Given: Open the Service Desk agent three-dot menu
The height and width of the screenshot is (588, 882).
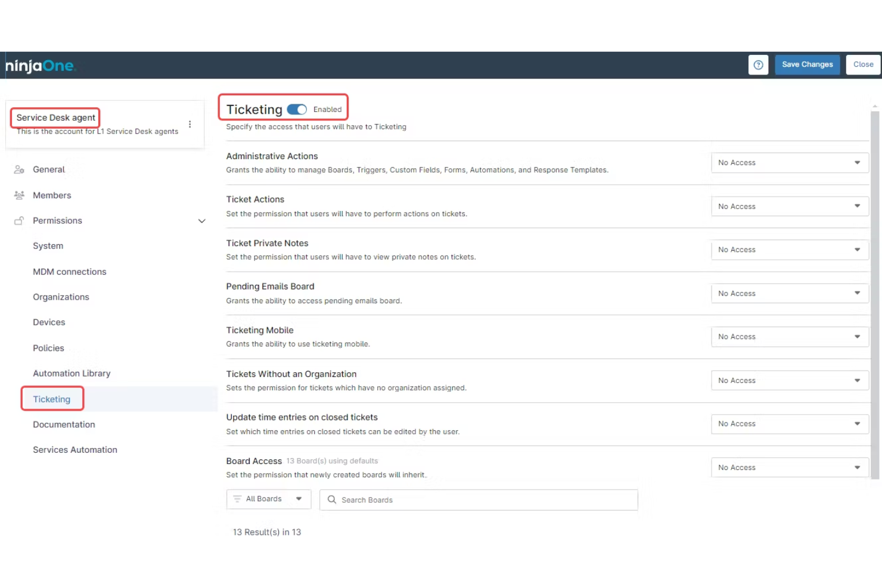Looking at the screenshot, I should pos(190,125).
